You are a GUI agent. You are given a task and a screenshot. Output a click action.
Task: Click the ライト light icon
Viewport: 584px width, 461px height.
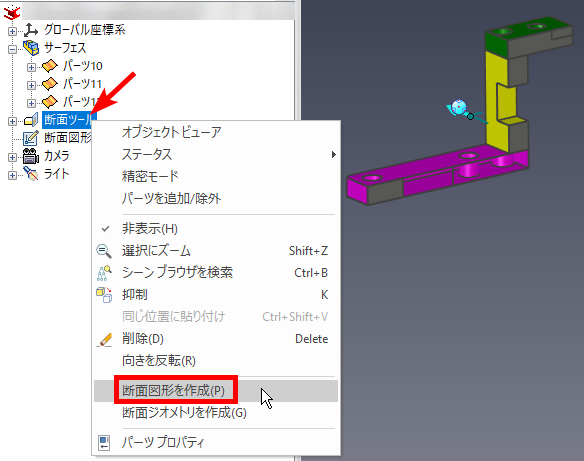[x=31, y=174]
